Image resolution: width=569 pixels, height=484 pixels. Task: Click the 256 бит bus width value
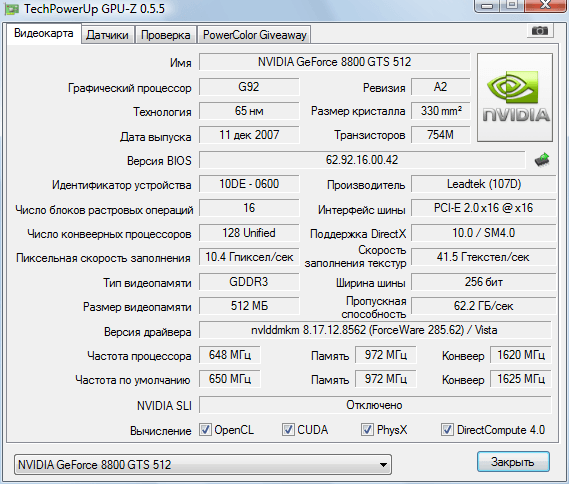tap(483, 282)
